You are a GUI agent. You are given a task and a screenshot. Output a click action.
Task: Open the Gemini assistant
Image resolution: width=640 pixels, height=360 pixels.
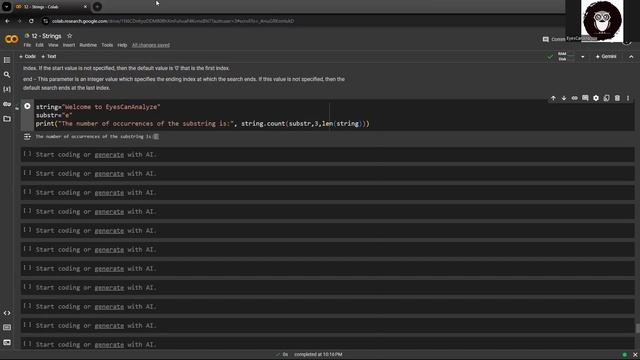[x=606, y=56]
